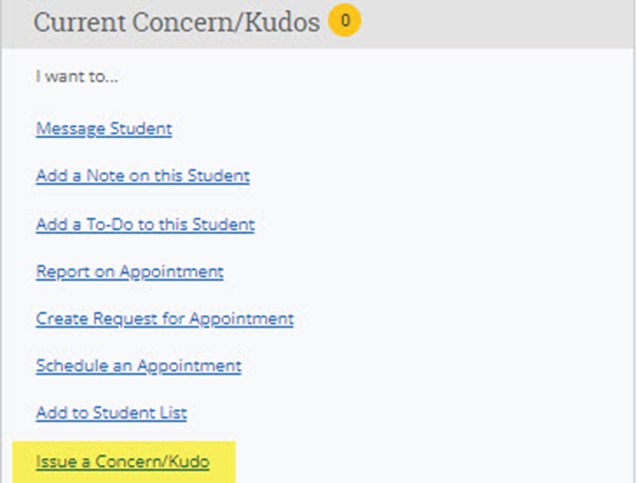This screenshot has width=637, height=483.
Task: Select the kudos counter showing zero
Action: click(344, 20)
